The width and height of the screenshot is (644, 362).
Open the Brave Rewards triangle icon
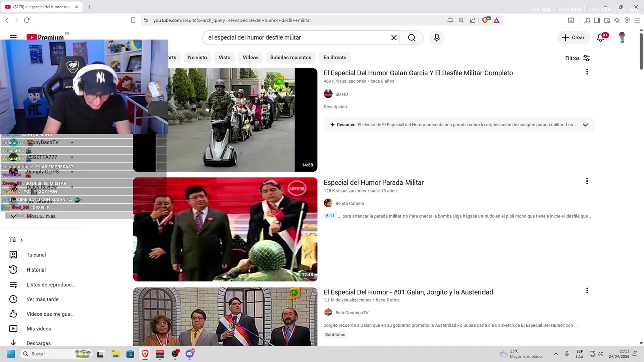[x=496, y=20]
